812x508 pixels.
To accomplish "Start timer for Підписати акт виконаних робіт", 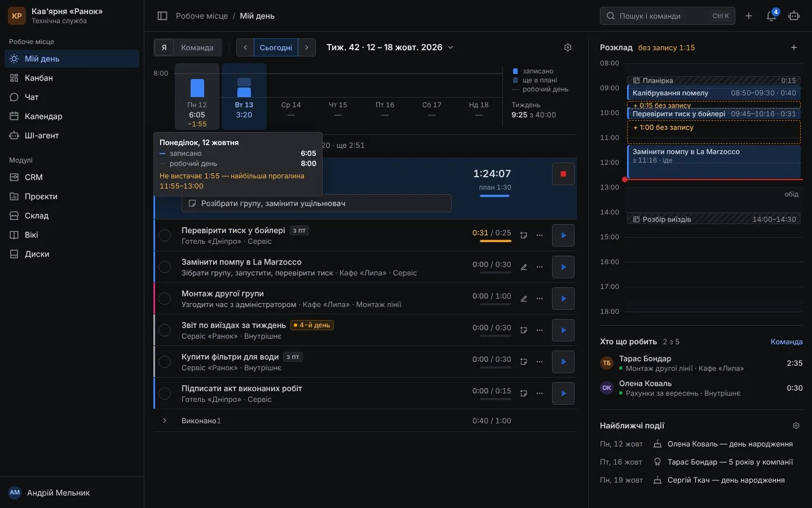I will pyautogui.click(x=563, y=393).
